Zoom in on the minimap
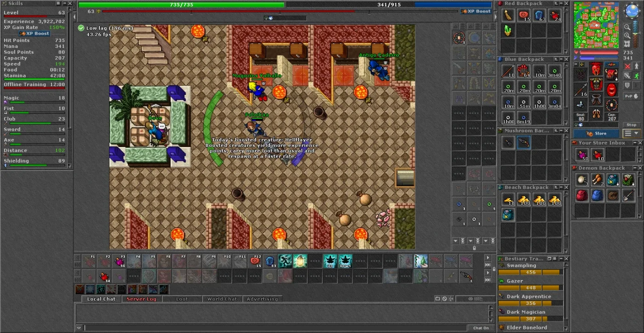Viewport: 644px width, 333px height. (627, 35)
